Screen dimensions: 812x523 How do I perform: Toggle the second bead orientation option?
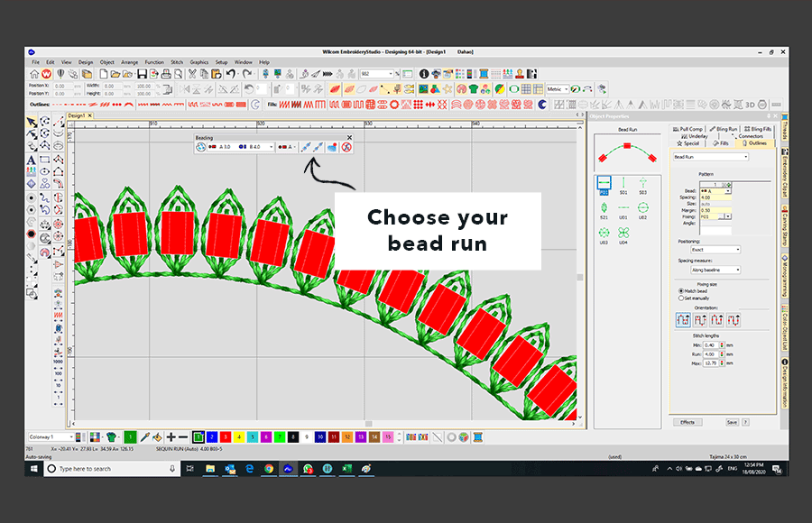[699, 317]
